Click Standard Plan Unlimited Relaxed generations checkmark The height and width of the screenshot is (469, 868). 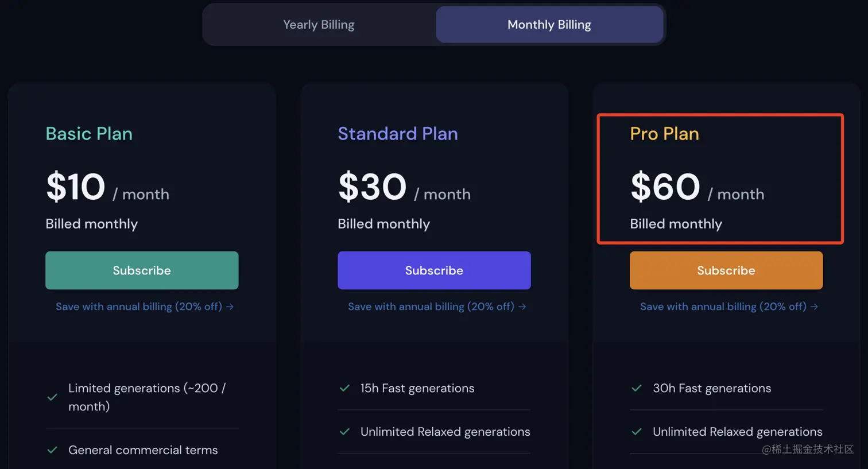(x=344, y=432)
